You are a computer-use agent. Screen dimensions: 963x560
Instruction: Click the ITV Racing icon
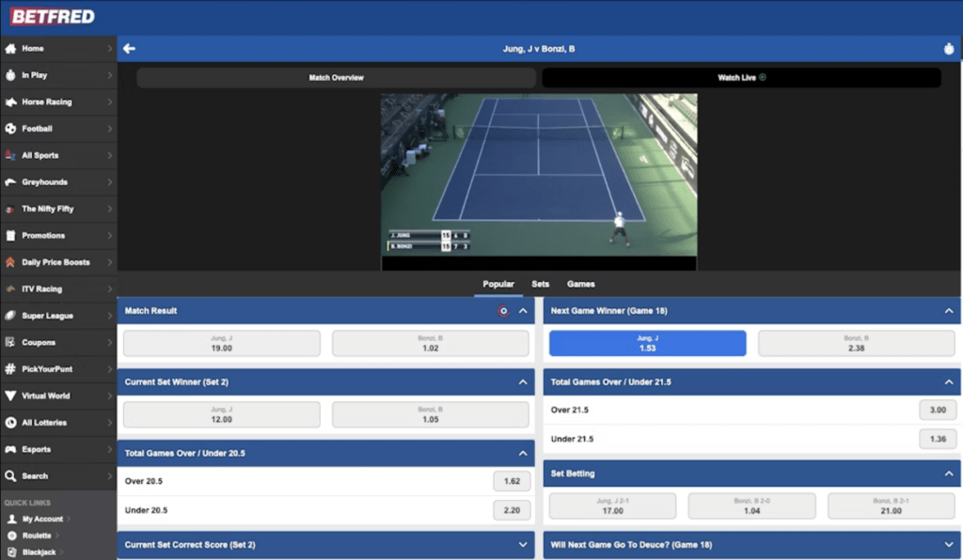click(10, 288)
